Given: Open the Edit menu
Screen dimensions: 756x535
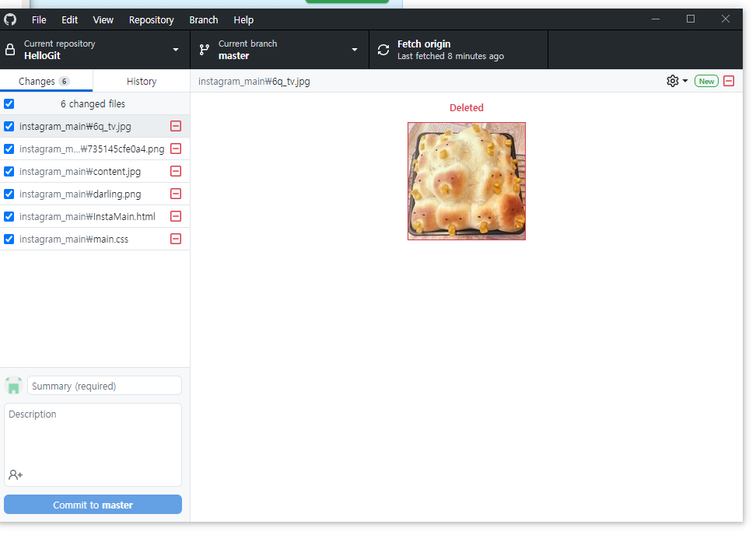Looking at the screenshot, I should [x=69, y=19].
